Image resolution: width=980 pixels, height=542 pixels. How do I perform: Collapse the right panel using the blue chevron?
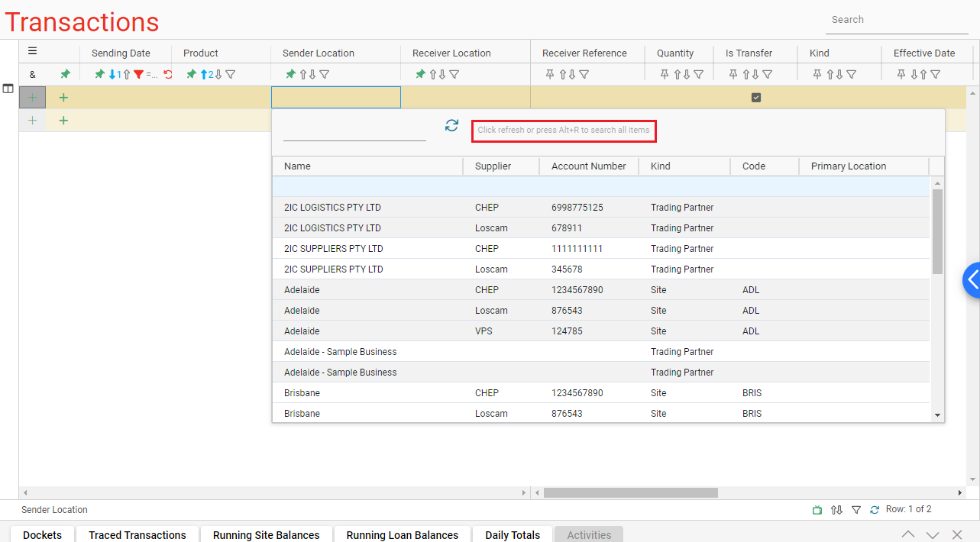[x=972, y=280]
